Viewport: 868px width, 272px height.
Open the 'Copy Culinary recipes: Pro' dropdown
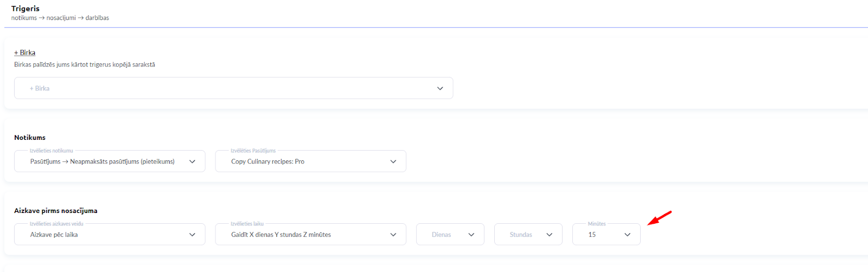tap(304, 161)
